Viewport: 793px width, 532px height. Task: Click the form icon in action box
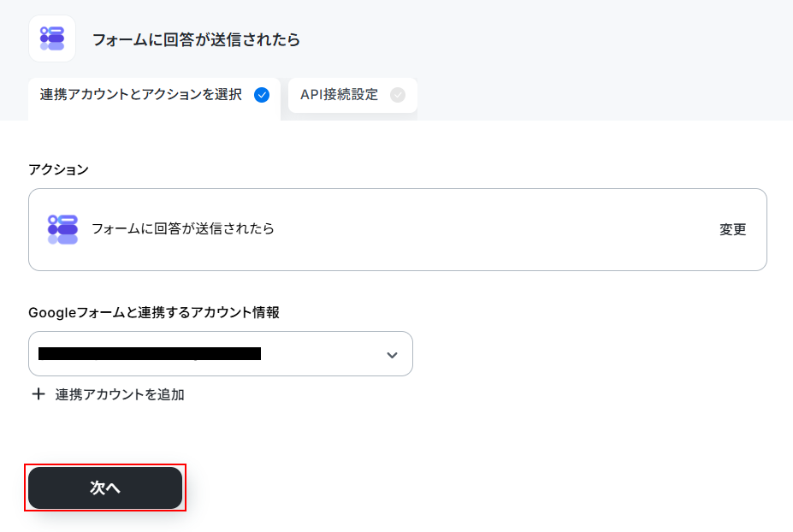62,229
